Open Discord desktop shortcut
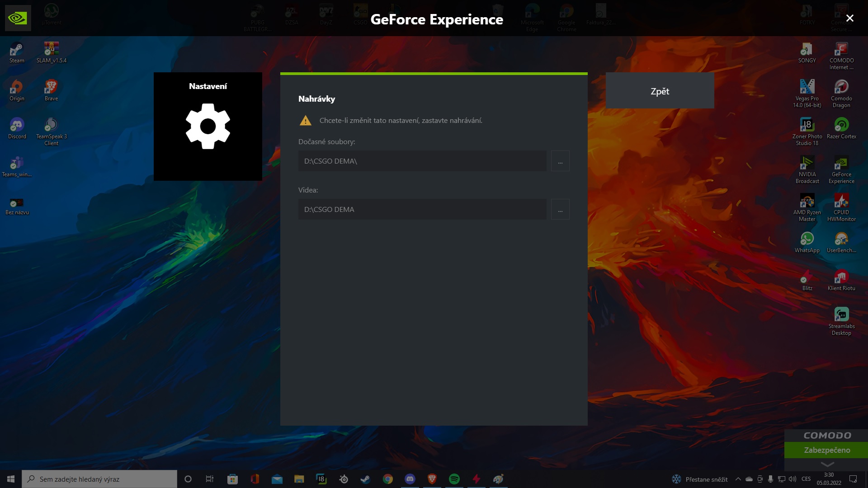 click(17, 128)
